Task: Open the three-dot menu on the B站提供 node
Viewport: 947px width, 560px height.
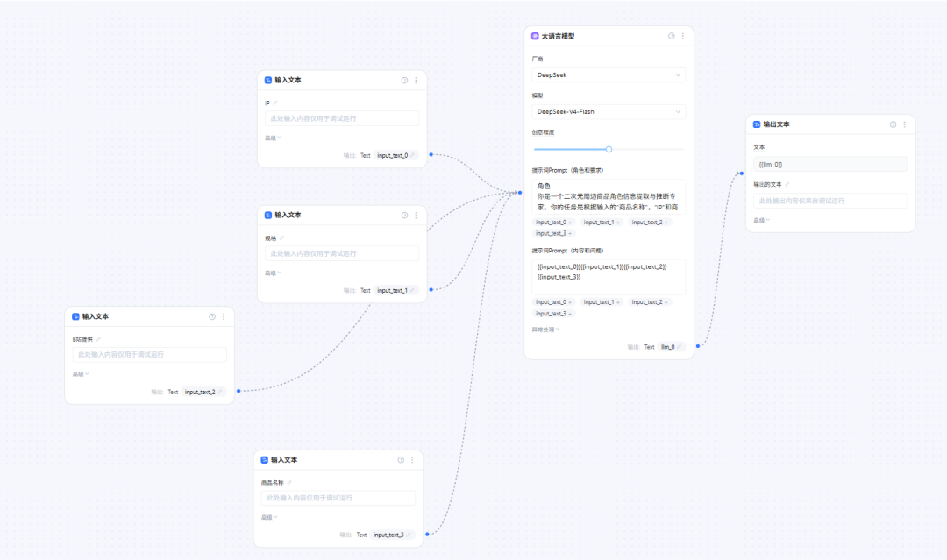Action: click(x=224, y=317)
